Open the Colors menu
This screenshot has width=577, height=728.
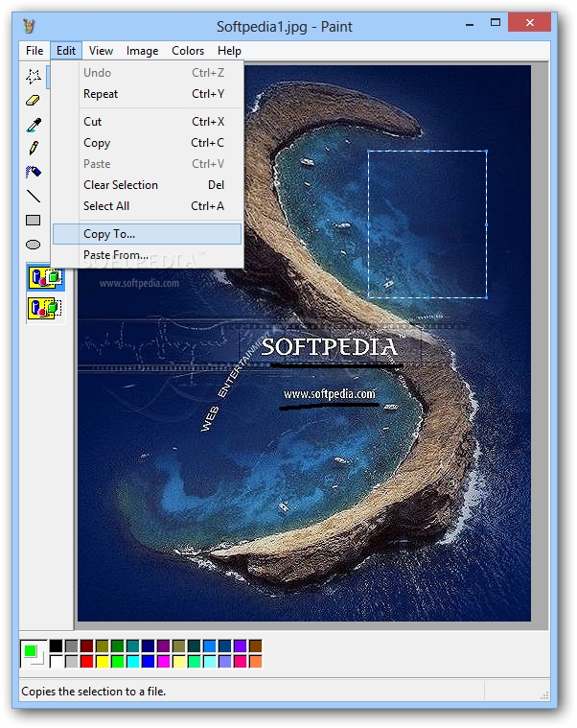188,50
